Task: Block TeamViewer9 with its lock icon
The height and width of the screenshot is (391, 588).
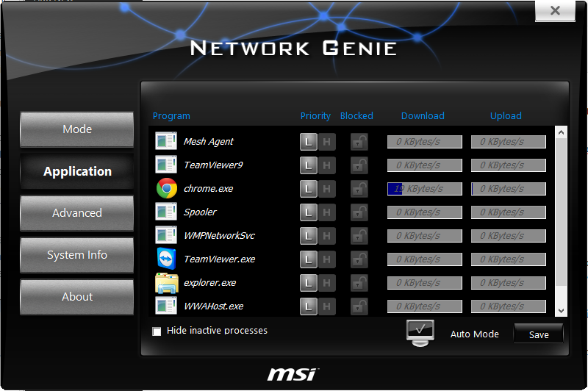Action: [x=359, y=165]
